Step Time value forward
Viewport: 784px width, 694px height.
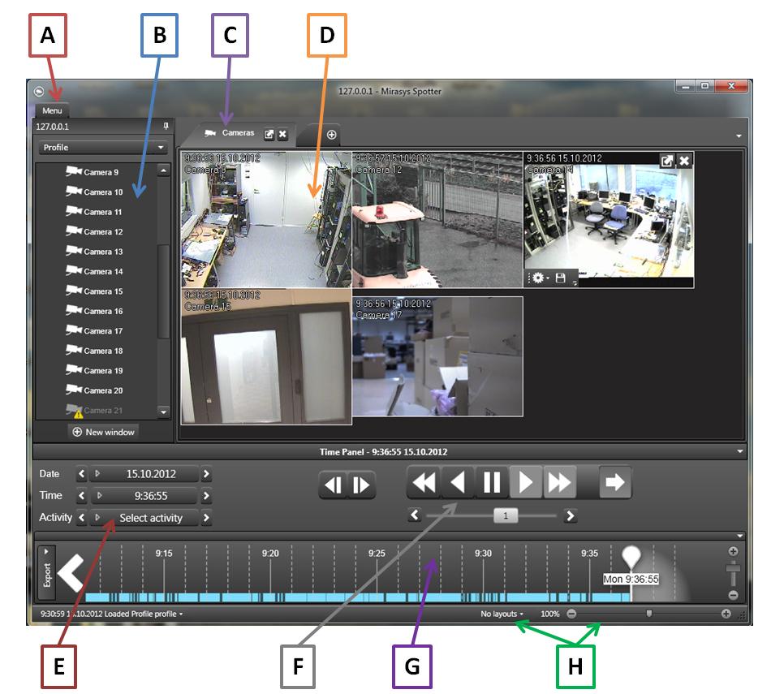click(x=206, y=496)
